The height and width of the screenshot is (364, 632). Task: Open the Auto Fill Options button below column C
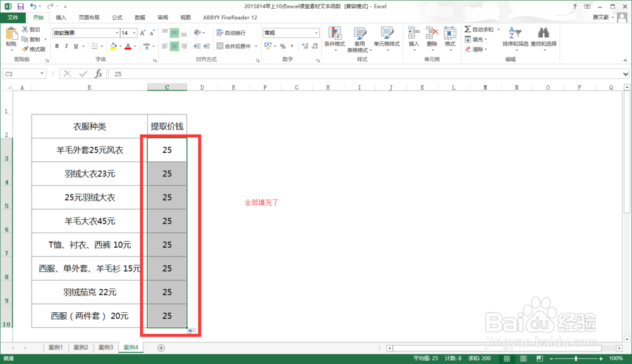point(191,331)
